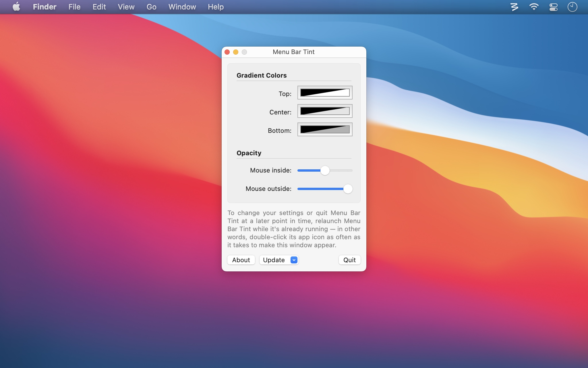Open the View menu
The image size is (588, 368).
pyautogui.click(x=126, y=7)
